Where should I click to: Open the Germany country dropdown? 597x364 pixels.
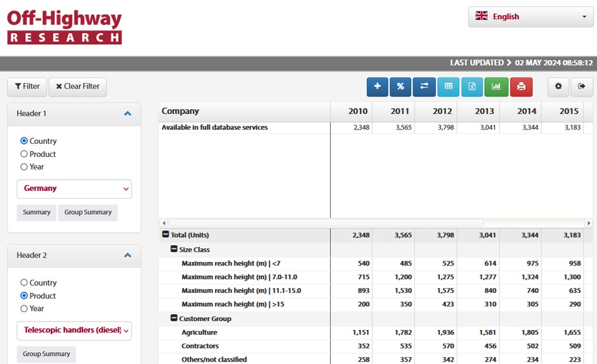click(74, 188)
